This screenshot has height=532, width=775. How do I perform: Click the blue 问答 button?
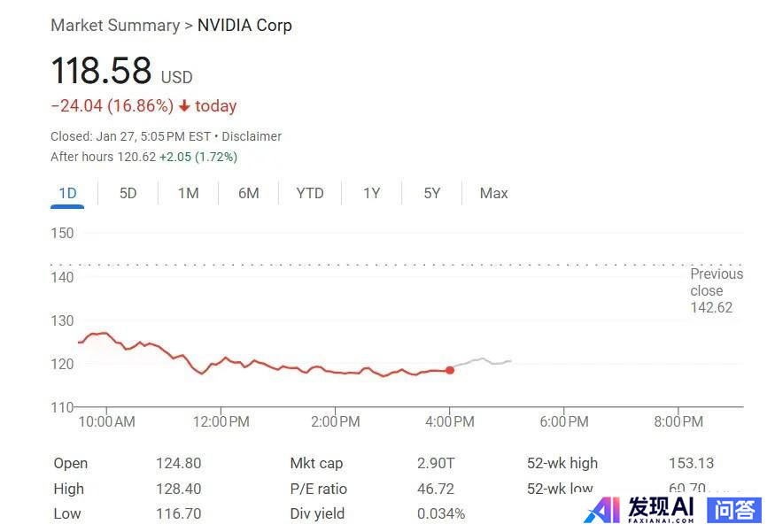click(734, 510)
